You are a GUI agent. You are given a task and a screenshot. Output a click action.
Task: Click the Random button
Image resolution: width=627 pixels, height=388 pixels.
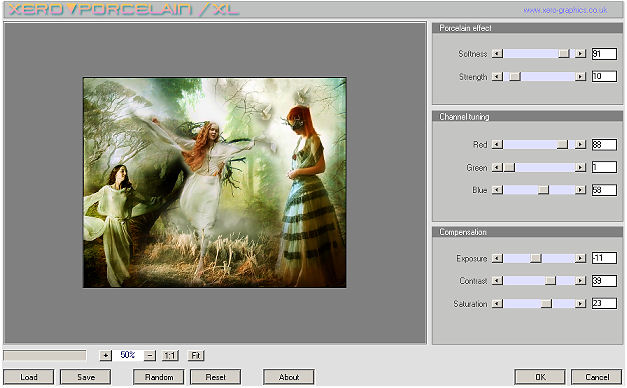pyautogui.click(x=159, y=377)
